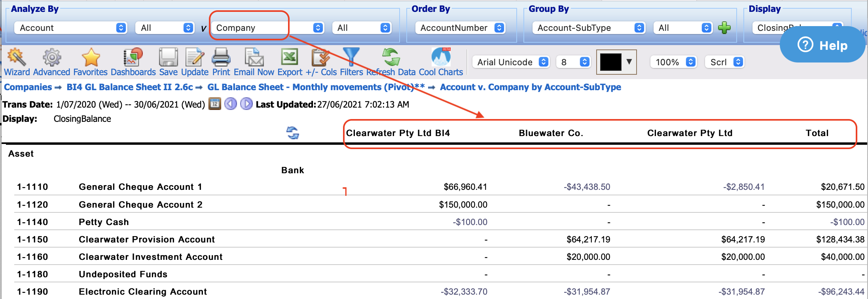The width and height of the screenshot is (868, 299).
Task: Click the $128,434.38 total cell
Action: coord(840,239)
